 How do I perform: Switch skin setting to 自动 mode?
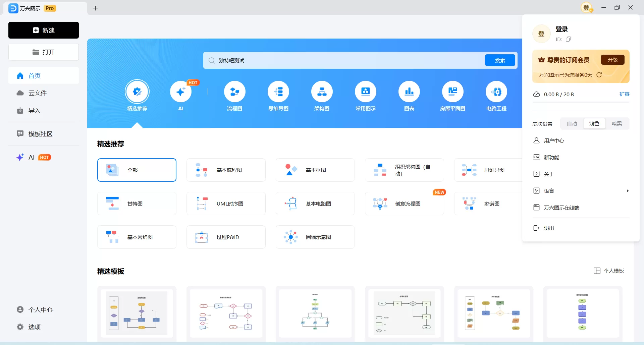pos(572,123)
